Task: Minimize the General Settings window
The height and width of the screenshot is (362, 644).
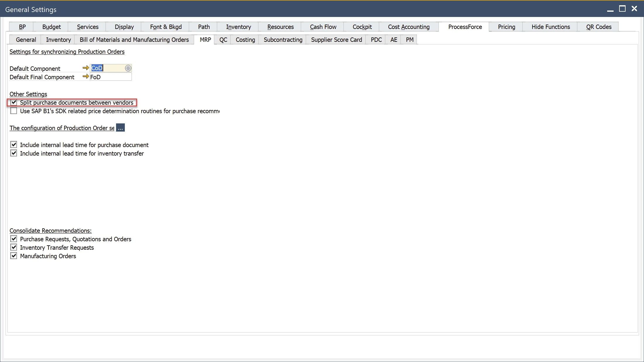Action: click(610, 10)
